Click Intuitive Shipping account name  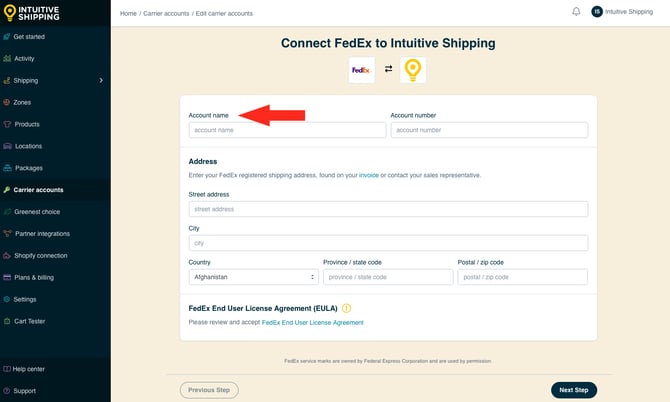tap(629, 12)
